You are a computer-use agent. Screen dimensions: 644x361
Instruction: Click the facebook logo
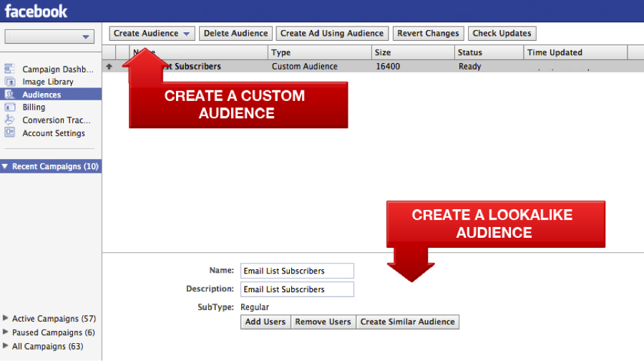pos(36,11)
